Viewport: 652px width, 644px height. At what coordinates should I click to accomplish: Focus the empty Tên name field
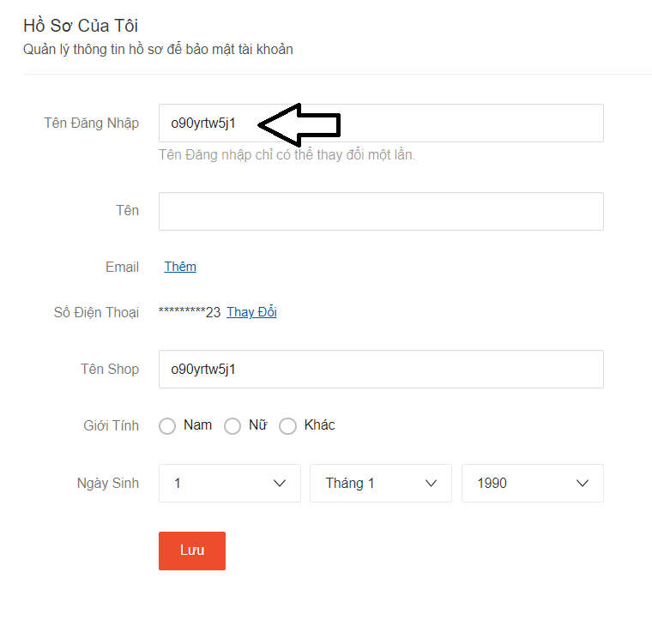coord(381,211)
